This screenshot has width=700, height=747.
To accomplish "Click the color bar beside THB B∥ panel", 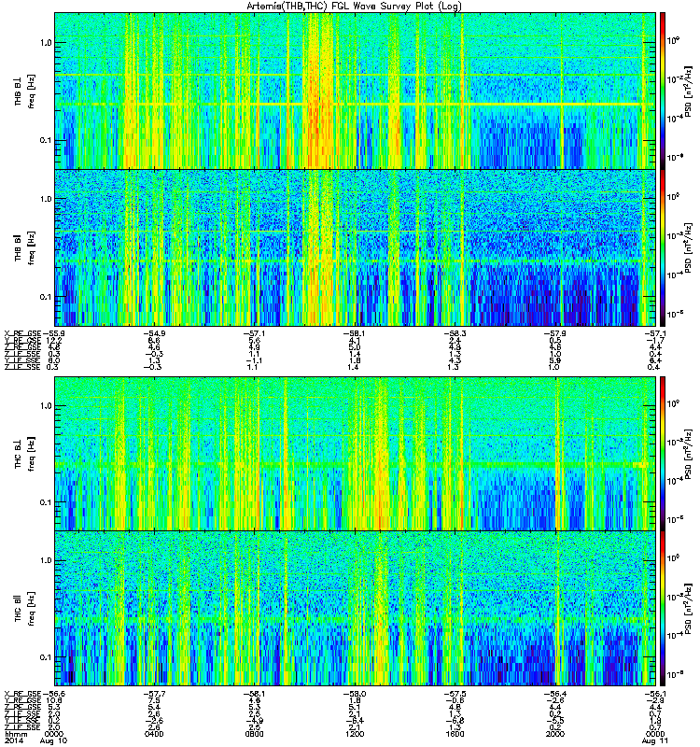I will click(x=663, y=247).
